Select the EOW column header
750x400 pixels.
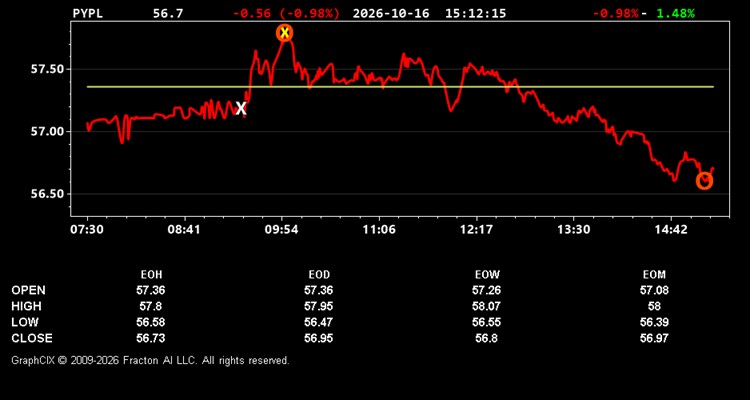coord(487,275)
